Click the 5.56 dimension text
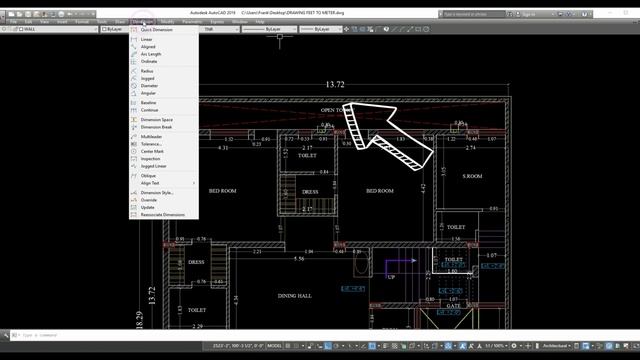The height and width of the screenshot is (360, 640). coord(299,259)
